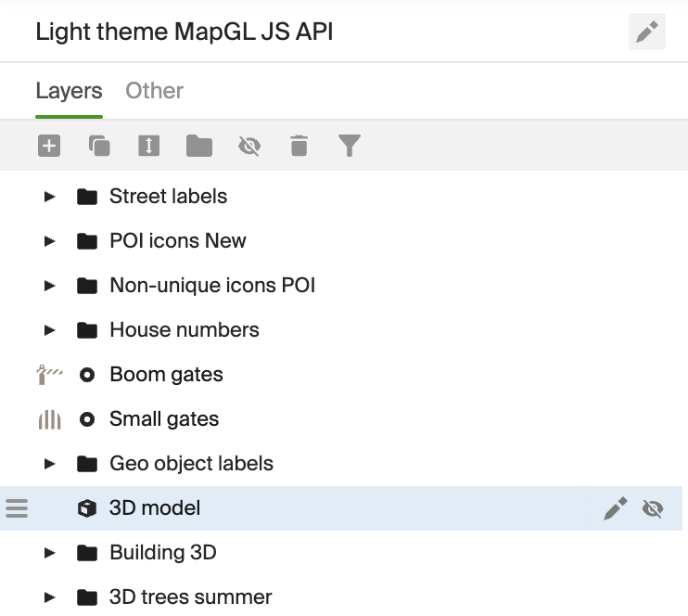Image resolution: width=688 pixels, height=616 pixels.
Task: Hide the 3D model layer
Action: click(x=653, y=508)
